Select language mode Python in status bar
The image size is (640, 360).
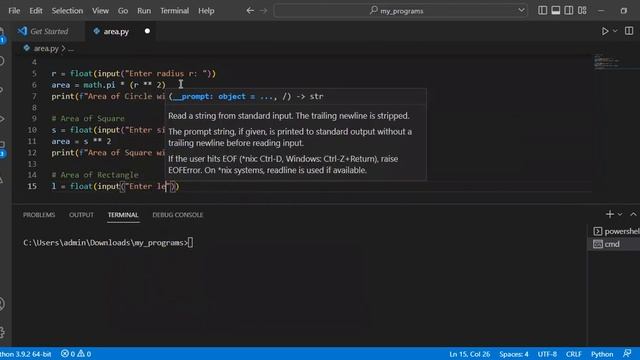coord(602,354)
